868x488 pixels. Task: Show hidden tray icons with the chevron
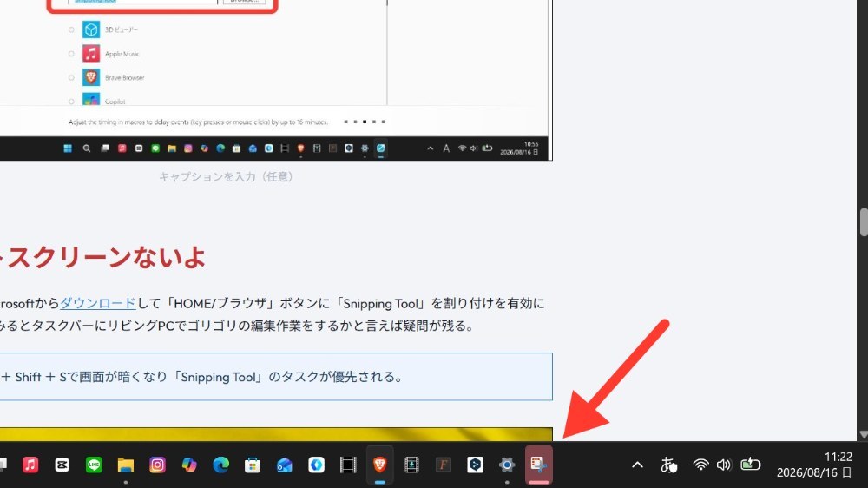pyautogui.click(x=637, y=465)
